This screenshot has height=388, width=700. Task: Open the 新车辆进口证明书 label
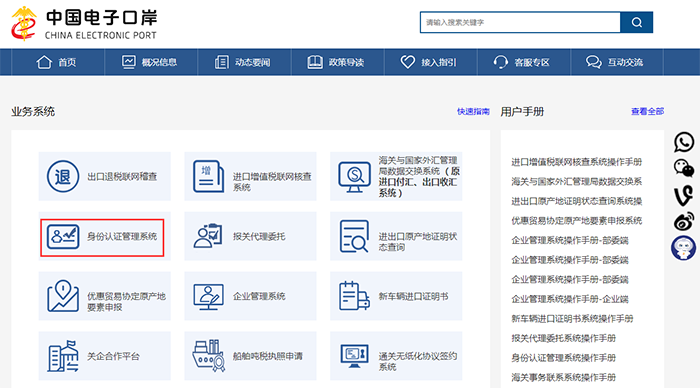point(413,296)
